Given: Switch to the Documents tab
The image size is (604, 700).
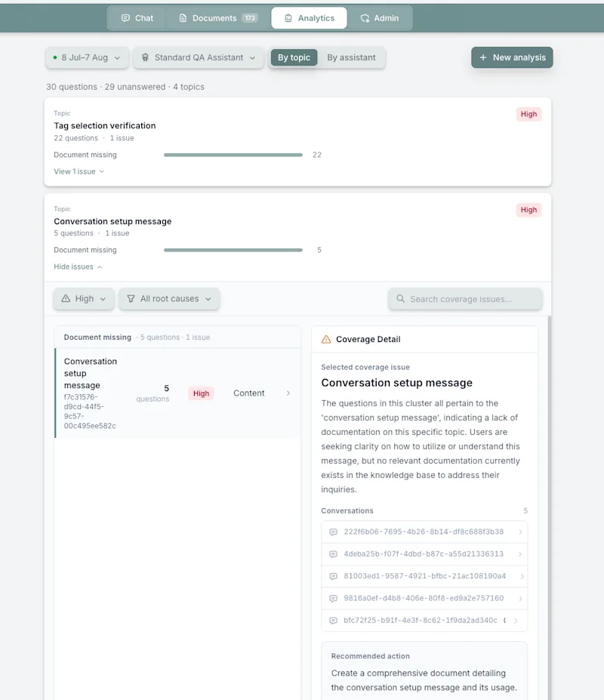Looking at the screenshot, I should coord(218,18).
